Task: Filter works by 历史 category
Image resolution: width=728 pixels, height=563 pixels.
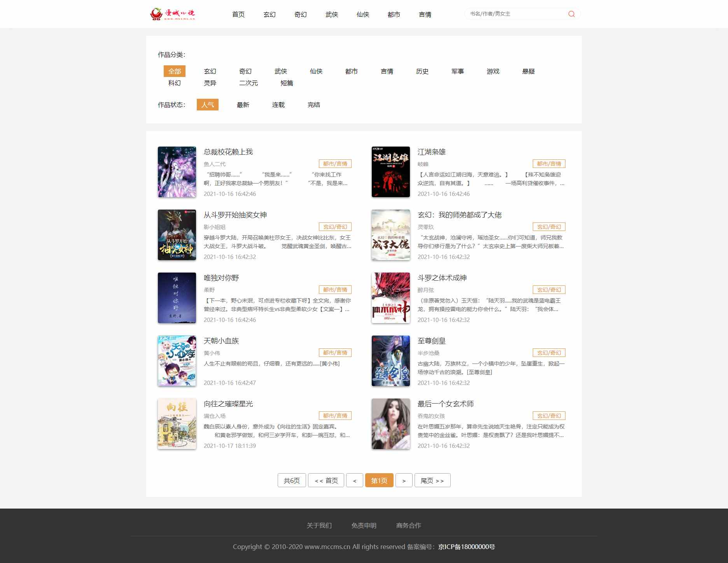Action: click(x=422, y=71)
